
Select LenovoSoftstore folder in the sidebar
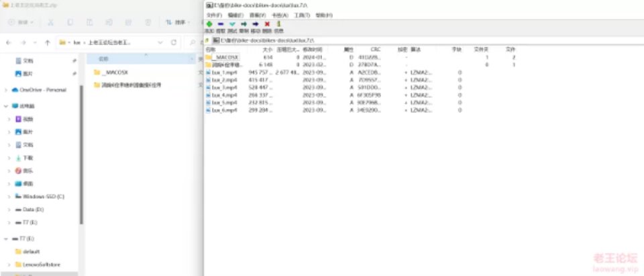(38, 264)
